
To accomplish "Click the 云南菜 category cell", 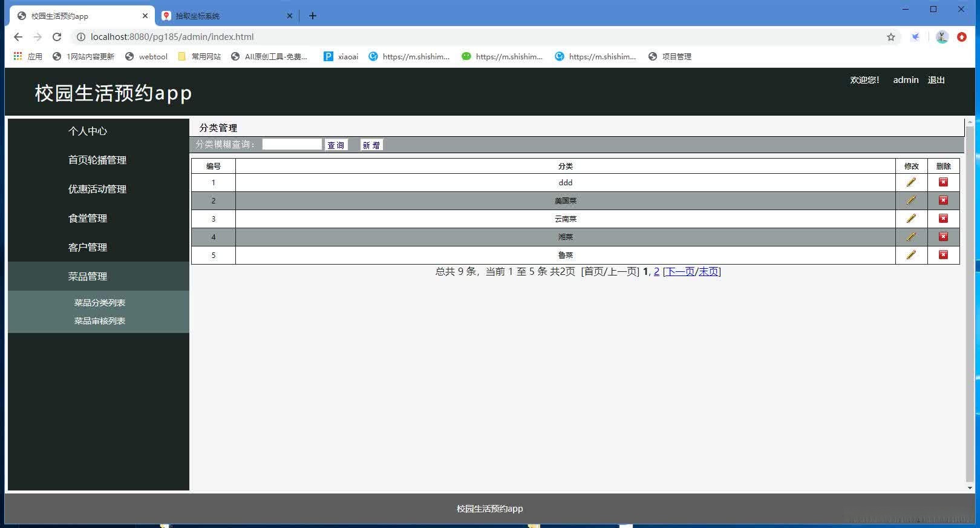I will [566, 219].
